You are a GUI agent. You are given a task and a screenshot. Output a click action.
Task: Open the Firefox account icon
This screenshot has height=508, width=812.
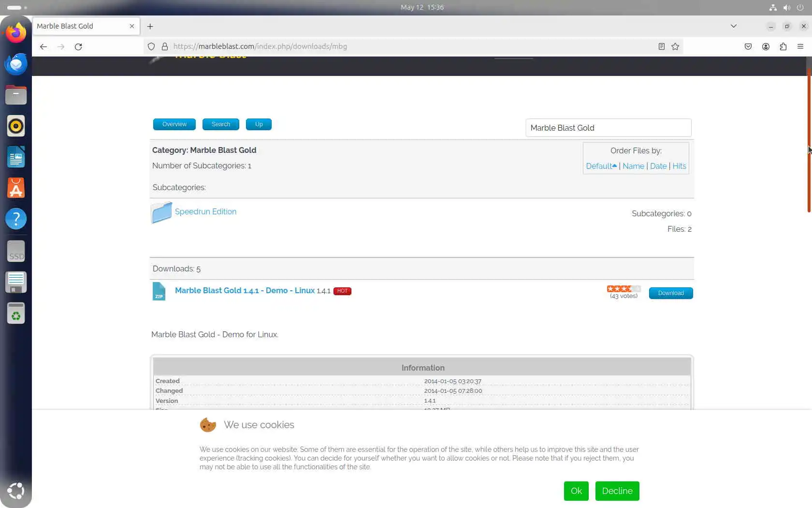766,46
